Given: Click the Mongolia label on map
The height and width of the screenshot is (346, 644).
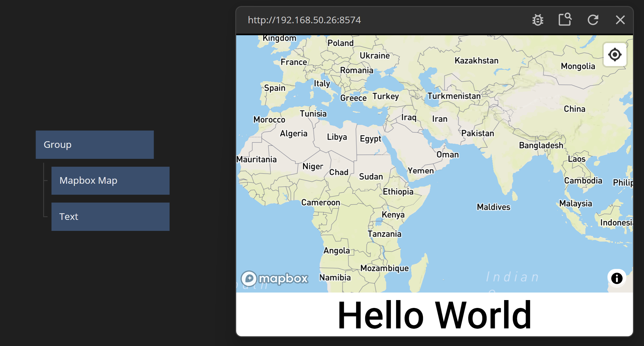Looking at the screenshot, I should (578, 66).
